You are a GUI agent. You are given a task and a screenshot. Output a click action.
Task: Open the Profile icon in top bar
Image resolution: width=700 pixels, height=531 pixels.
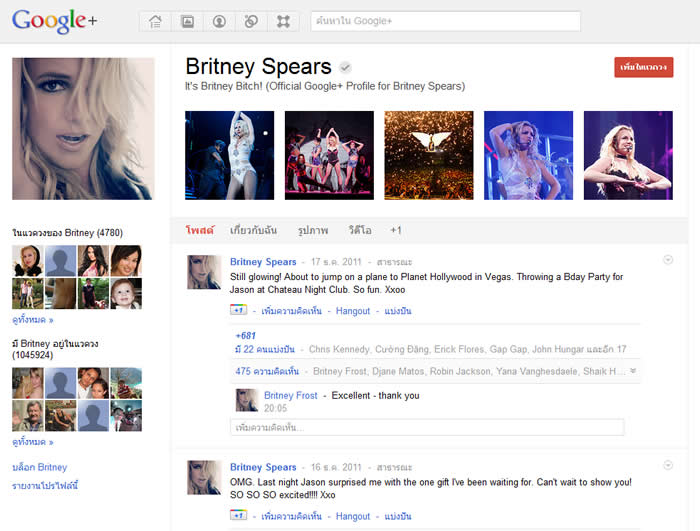click(219, 21)
